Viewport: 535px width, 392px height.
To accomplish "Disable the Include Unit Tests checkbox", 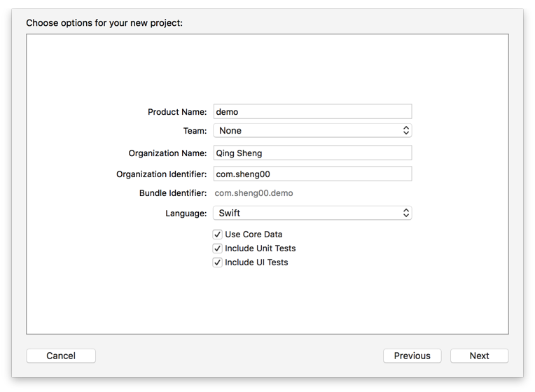I will point(218,248).
